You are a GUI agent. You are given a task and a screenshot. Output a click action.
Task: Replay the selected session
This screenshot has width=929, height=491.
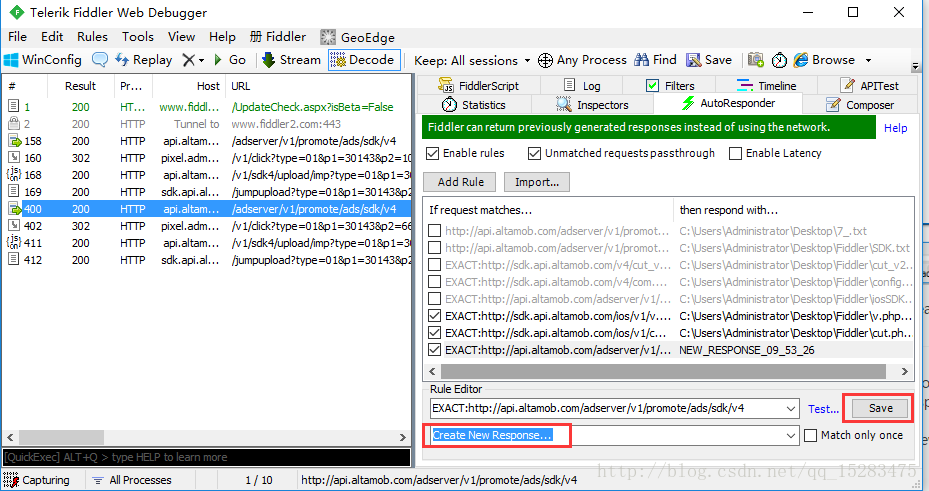(143, 60)
